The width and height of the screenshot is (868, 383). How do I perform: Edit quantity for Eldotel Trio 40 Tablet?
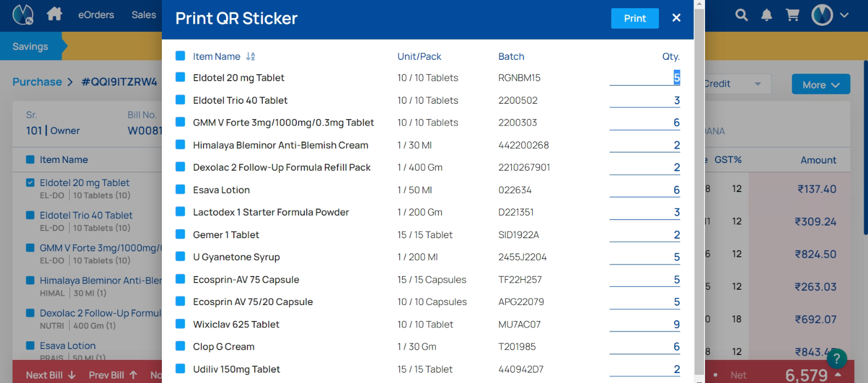(x=645, y=100)
